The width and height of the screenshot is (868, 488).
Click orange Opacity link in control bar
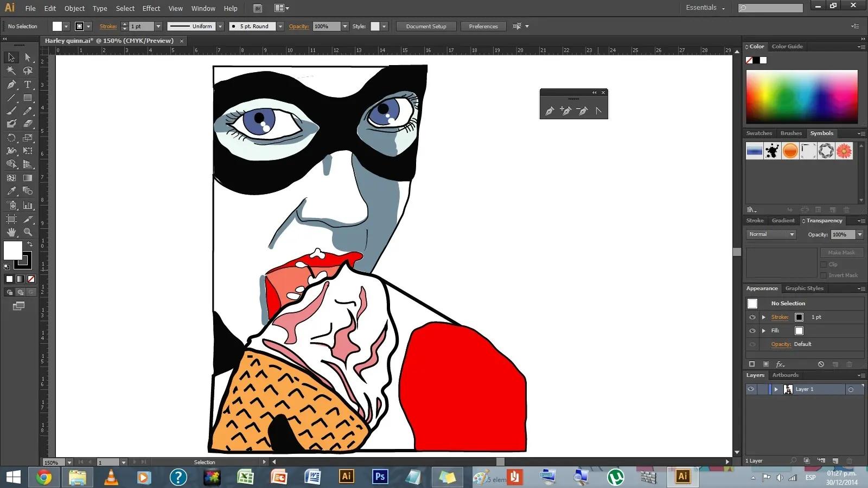click(298, 26)
